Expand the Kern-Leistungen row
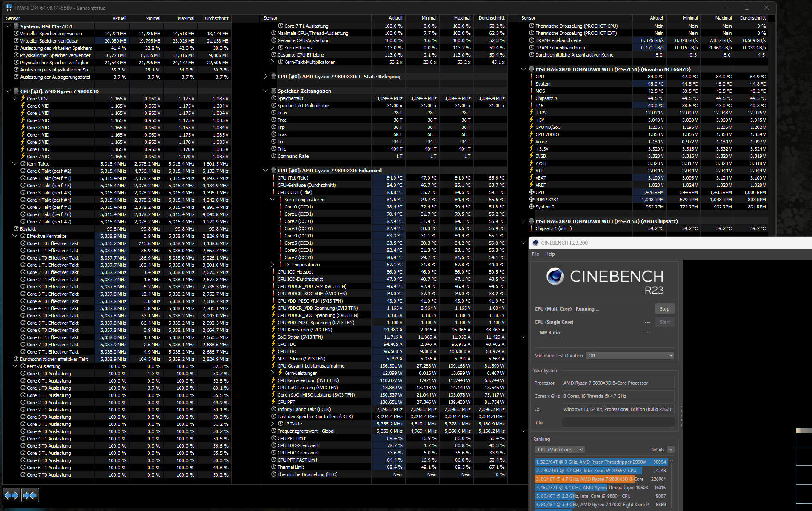The height and width of the screenshot is (511, 812). (x=272, y=373)
